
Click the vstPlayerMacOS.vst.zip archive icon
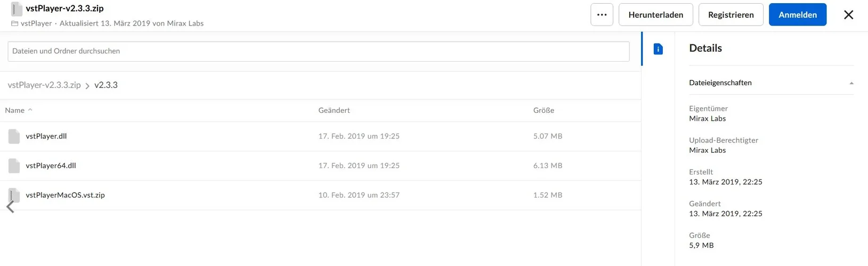[x=14, y=194]
